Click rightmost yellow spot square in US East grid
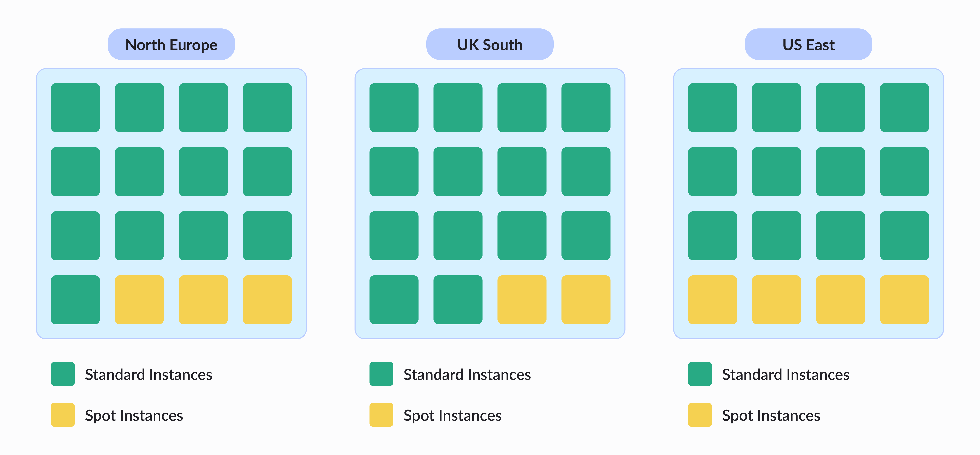Image resolution: width=980 pixels, height=455 pixels. point(905,300)
